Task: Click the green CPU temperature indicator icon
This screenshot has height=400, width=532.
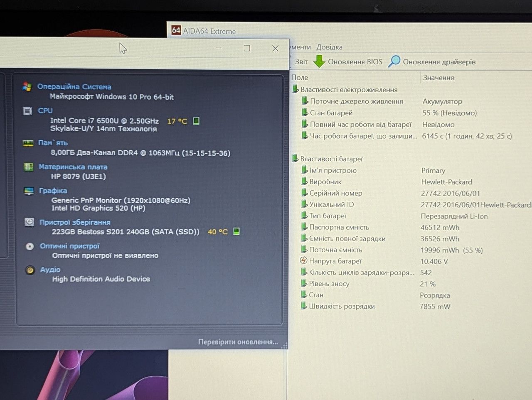Action: coord(196,121)
